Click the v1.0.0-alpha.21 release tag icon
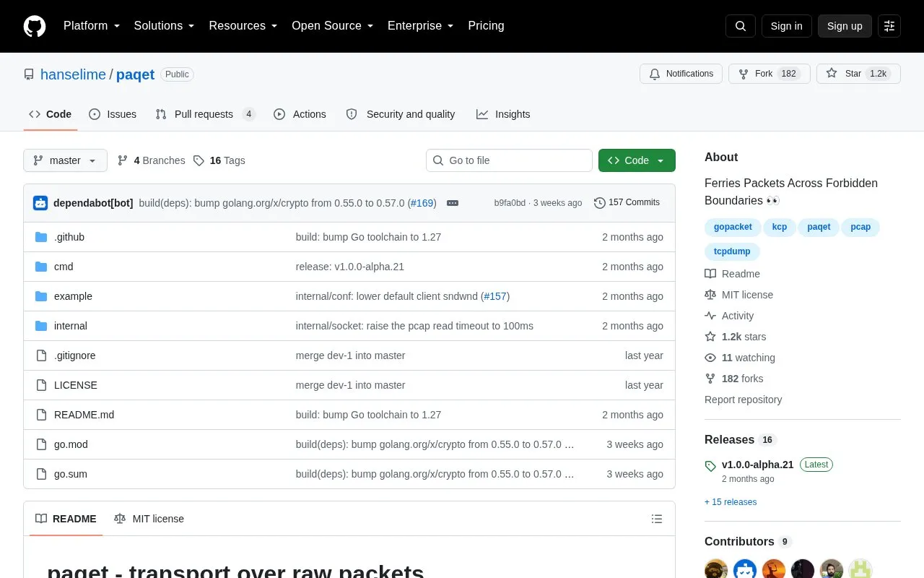This screenshot has height=578, width=924. pos(710,466)
